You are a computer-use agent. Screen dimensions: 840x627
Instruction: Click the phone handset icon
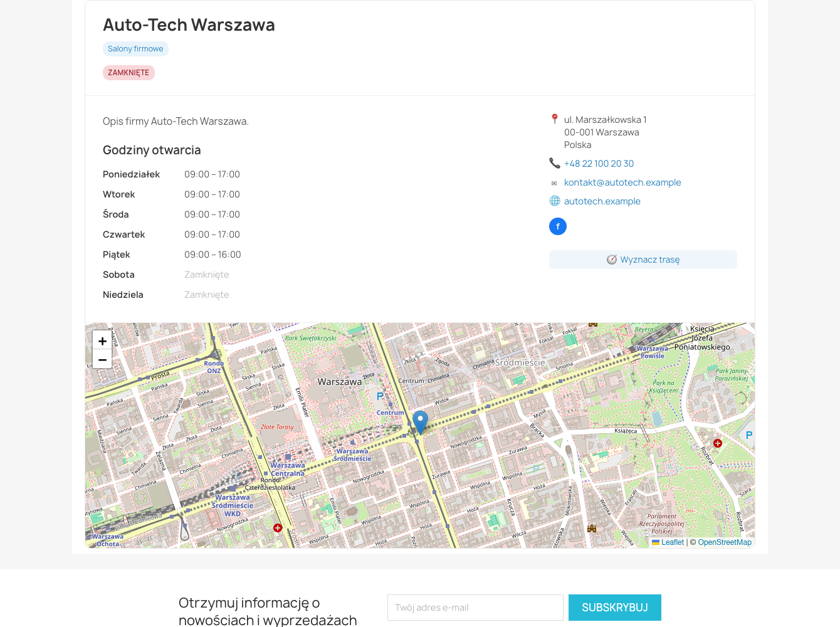pyautogui.click(x=555, y=163)
